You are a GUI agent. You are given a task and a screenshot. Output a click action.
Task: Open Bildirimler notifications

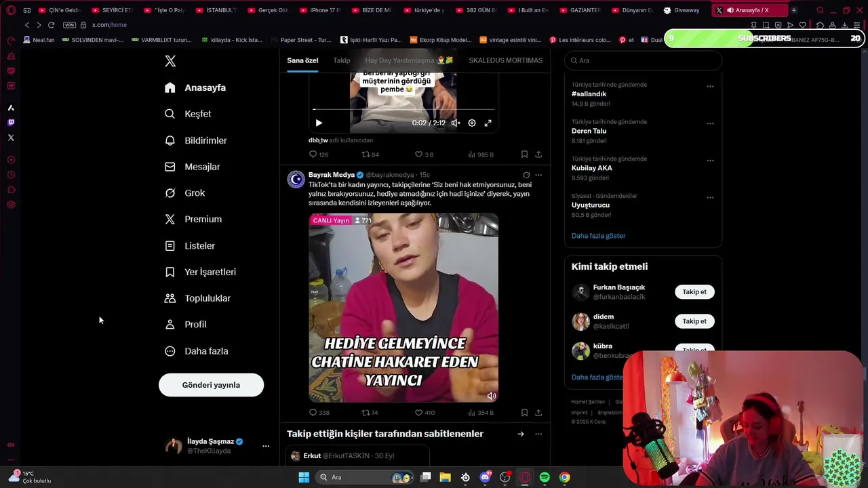(196, 140)
